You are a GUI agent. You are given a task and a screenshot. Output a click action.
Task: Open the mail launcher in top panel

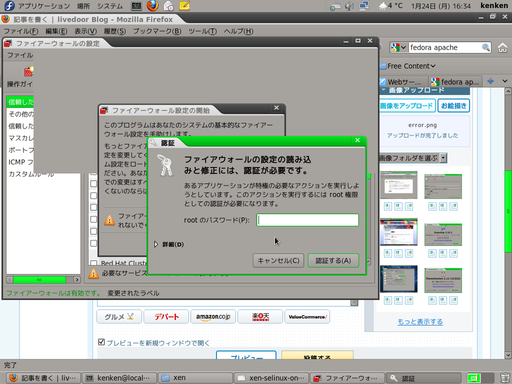(x=169, y=6)
